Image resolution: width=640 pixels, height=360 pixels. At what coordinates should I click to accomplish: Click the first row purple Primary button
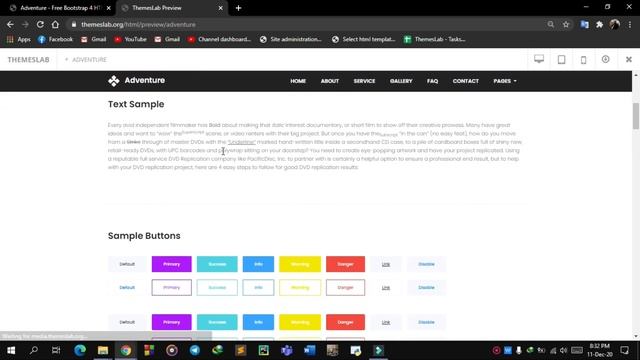pyautogui.click(x=171, y=264)
